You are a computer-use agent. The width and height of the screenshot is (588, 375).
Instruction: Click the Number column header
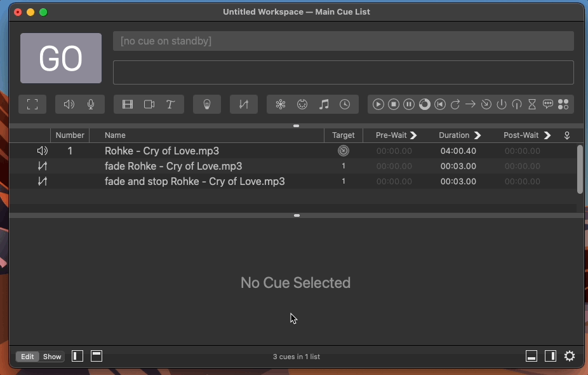click(70, 135)
